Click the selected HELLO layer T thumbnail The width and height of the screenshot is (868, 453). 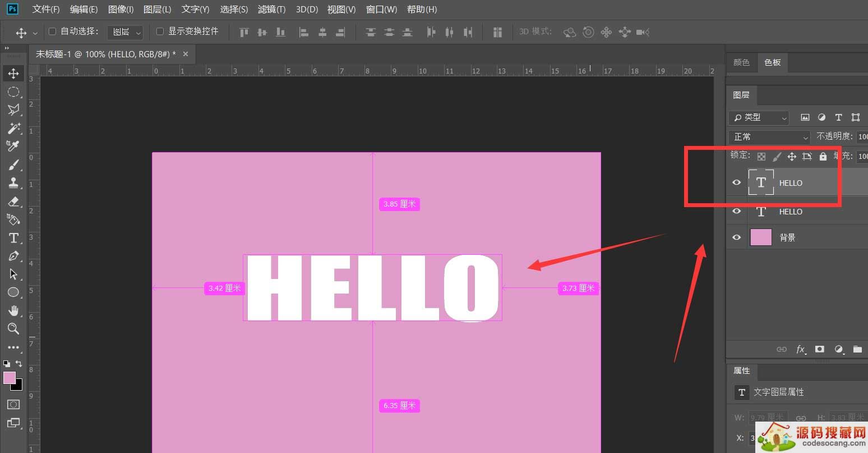coord(761,182)
